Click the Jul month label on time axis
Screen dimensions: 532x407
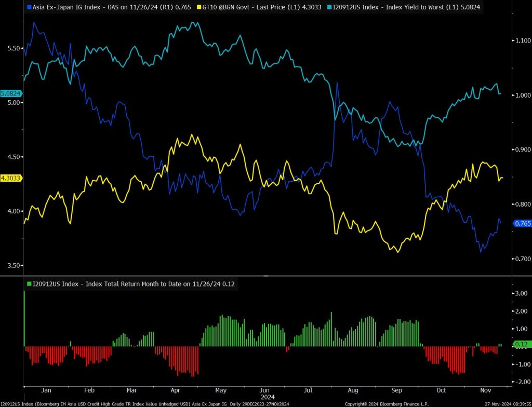pos(308,390)
